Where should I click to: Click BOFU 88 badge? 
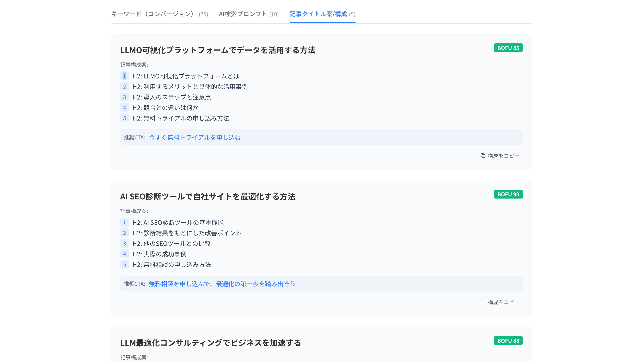pyautogui.click(x=508, y=341)
